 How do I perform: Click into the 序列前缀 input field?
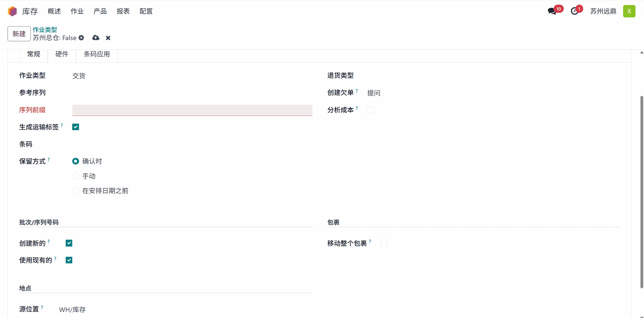(x=192, y=110)
